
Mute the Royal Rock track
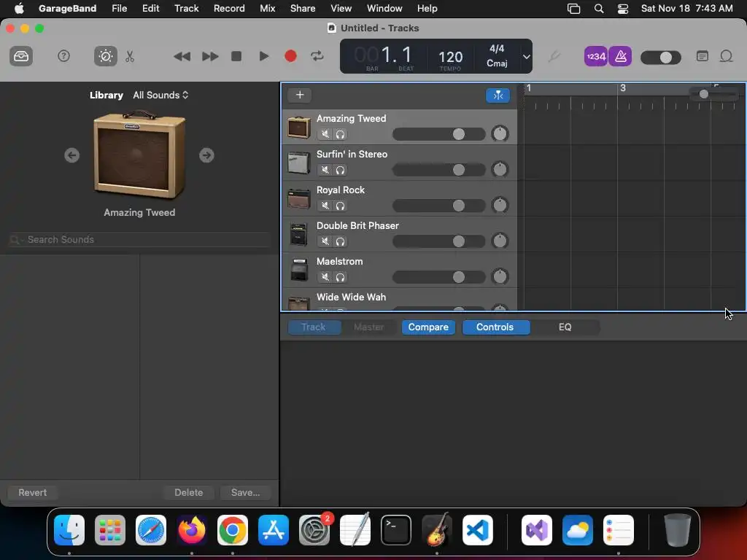(x=325, y=206)
